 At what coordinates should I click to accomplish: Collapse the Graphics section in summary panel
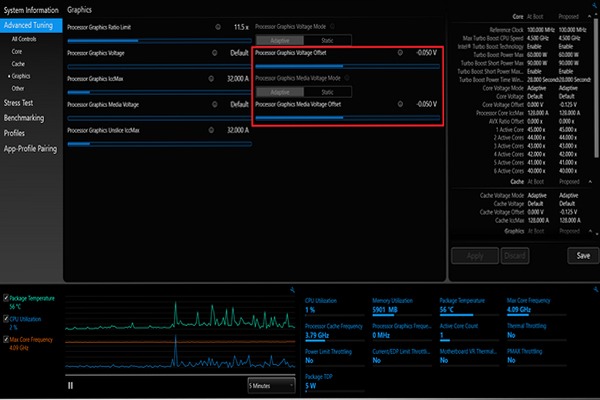point(590,231)
